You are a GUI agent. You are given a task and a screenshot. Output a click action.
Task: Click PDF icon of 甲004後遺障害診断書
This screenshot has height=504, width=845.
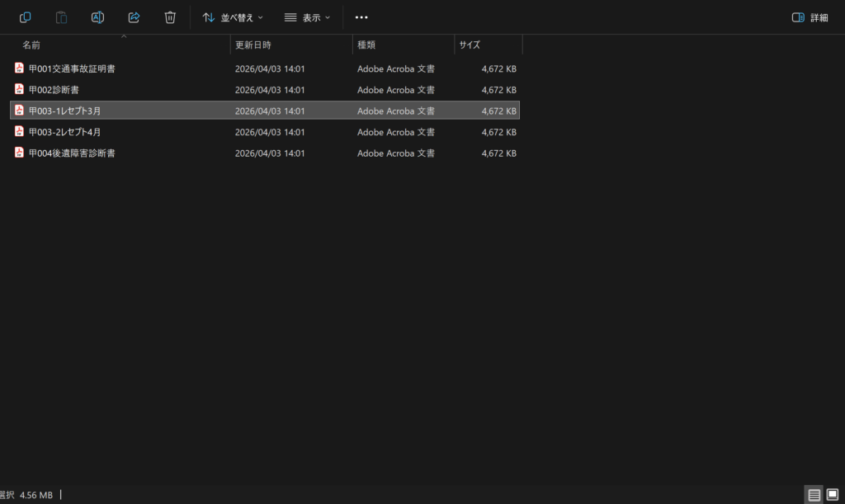coord(20,153)
